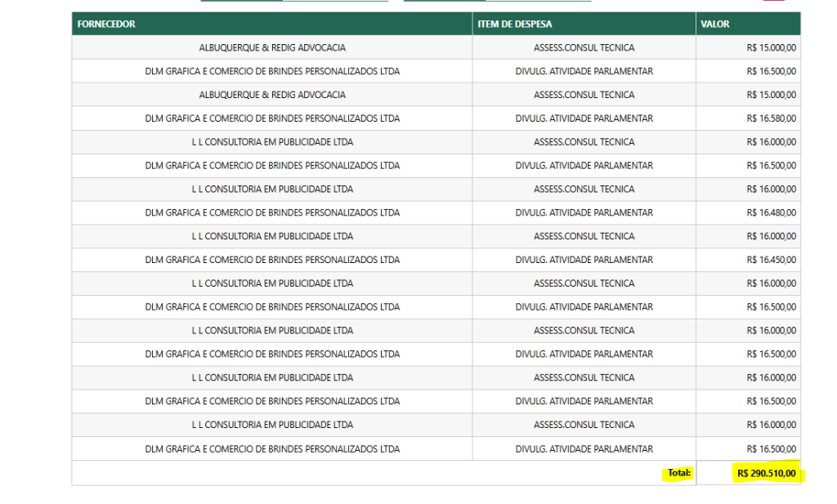The height and width of the screenshot is (504, 837).
Task: Click the second ALBUQUERQUE & REDIG ADVOCACIA entry
Action: (x=272, y=95)
